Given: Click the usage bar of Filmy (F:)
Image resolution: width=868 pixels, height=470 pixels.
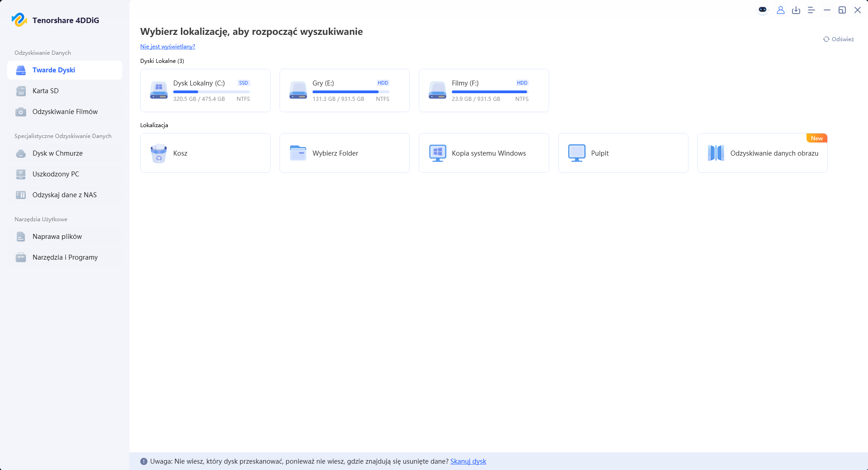Looking at the screenshot, I should [x=490, y=92].
